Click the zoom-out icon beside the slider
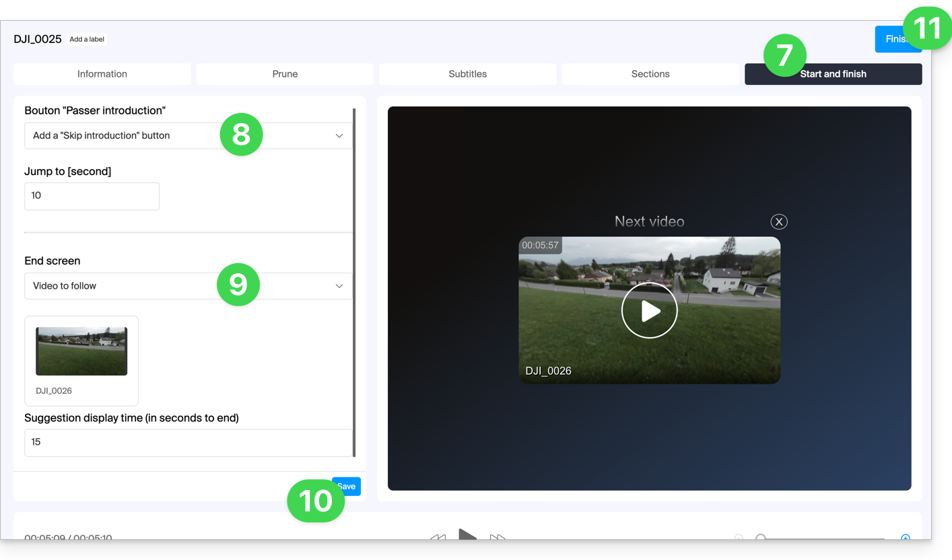Screen dimensions: 952x560 pos(739,537)
